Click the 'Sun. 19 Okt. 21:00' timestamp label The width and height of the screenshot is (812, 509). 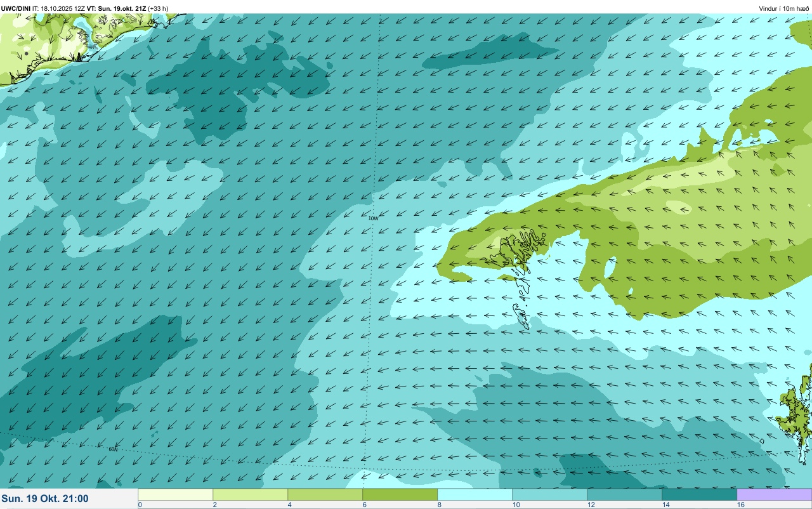(x=45, y=499)
